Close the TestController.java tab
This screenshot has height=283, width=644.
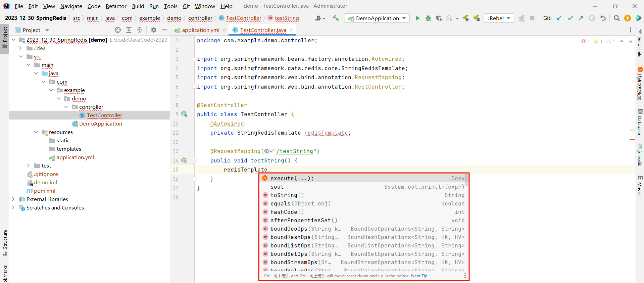291,30
